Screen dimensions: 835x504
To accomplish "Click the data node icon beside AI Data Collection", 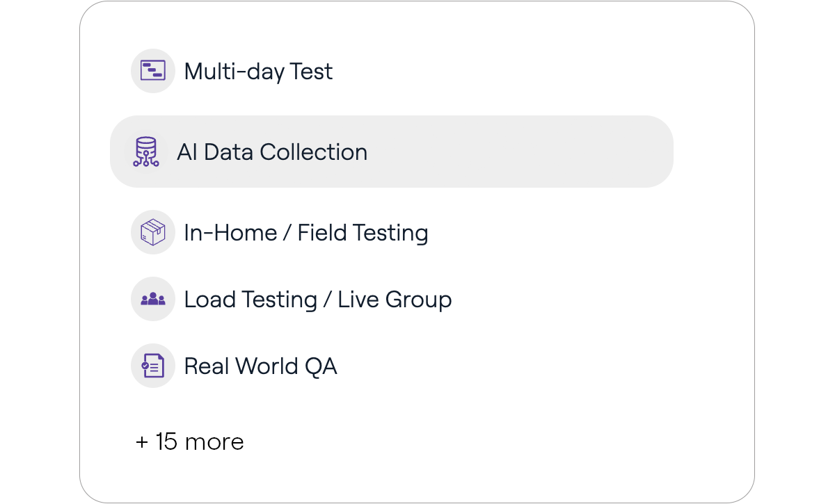I will (x=145, y=152).
